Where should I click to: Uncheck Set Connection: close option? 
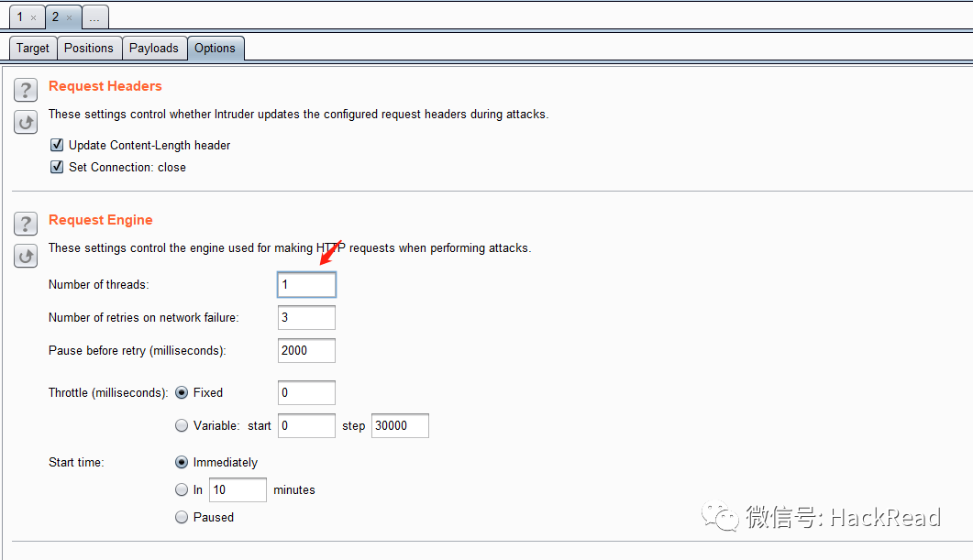(57, 167)
